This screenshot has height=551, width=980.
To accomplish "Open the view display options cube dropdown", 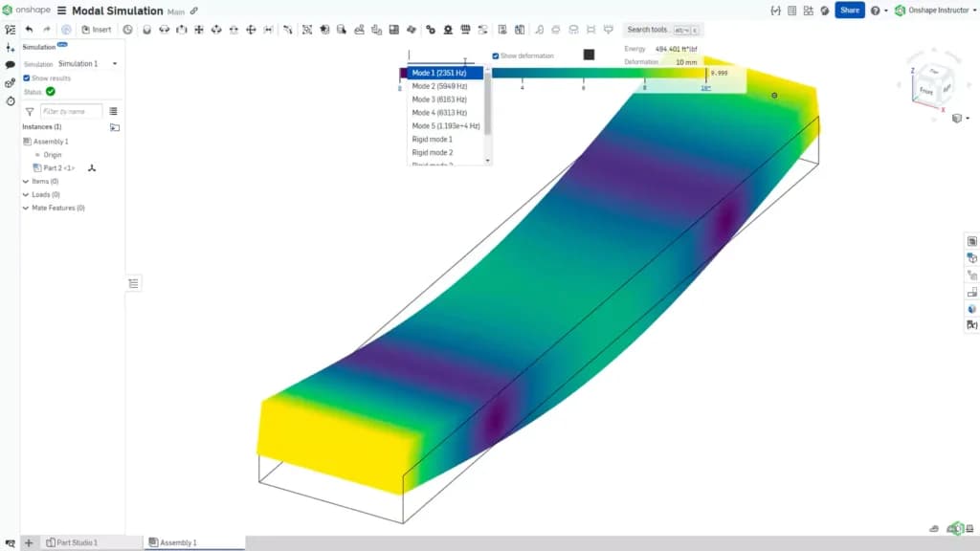I will click(x=960, y=118).
